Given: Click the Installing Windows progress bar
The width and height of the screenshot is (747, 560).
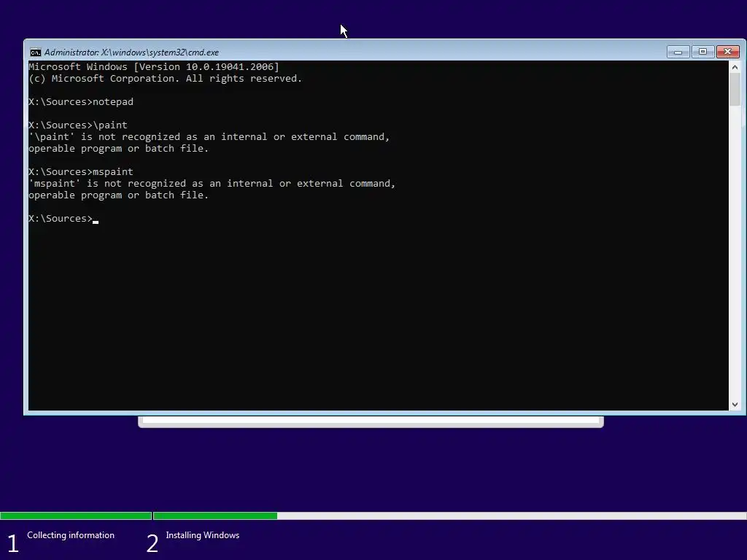Looking at the screenshot, I should click(449, 516).
